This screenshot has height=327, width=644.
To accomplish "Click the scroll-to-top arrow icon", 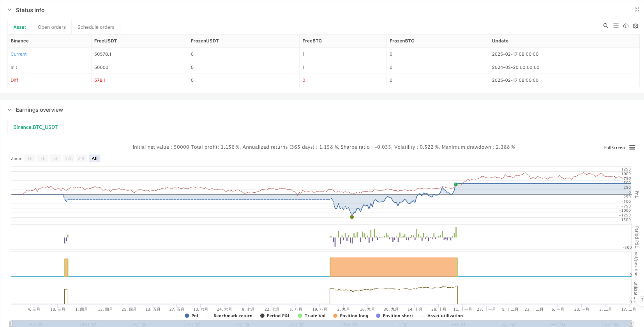I will (641, 299).
